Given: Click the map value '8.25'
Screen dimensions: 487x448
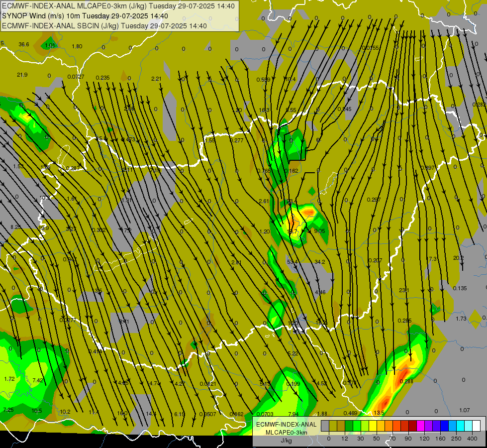Looking at the screenshot, I should pos(16,227).
